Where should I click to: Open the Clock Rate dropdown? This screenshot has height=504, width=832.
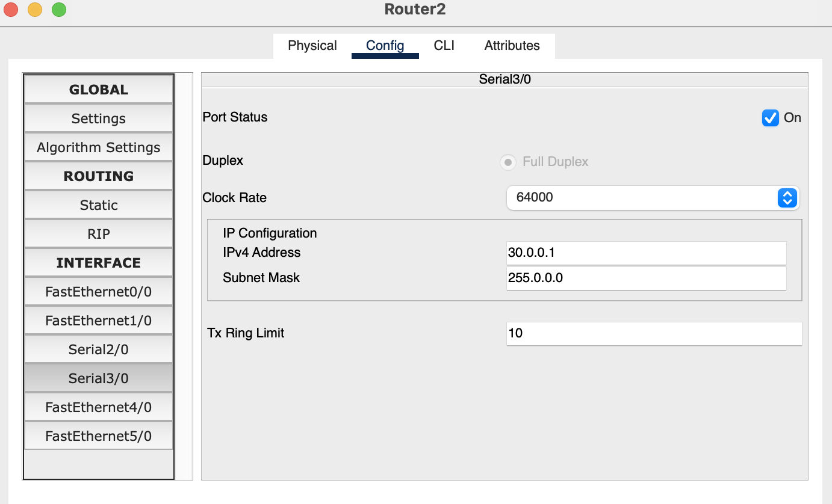click(653, 197)
